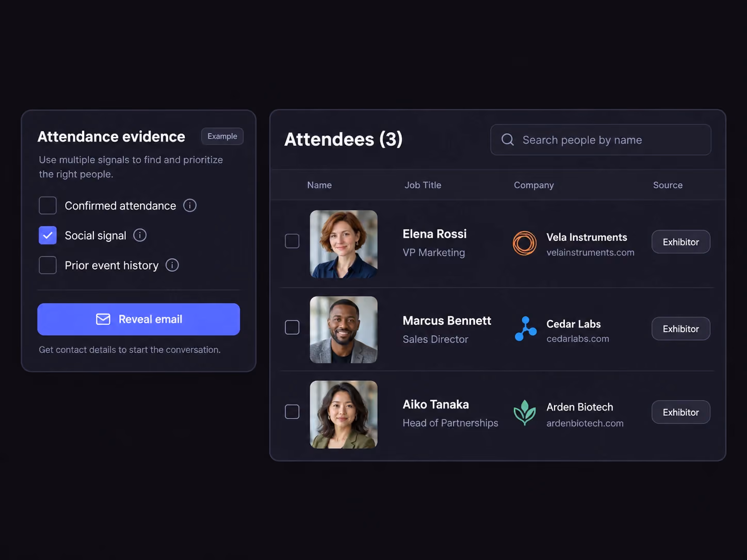
Task: Click the Arden Biotech green leaf logo
Action: pyautogui.click(x=525, y=413)
